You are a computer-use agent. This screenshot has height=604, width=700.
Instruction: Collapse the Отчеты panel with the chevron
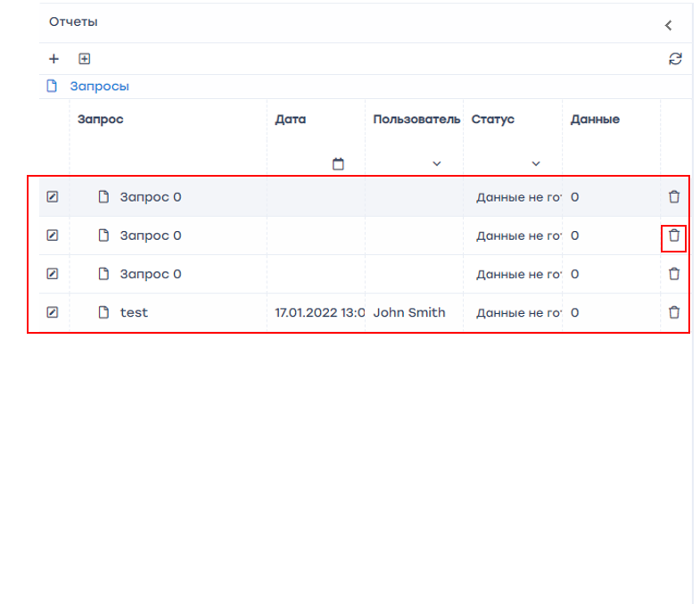click(669, 25)
